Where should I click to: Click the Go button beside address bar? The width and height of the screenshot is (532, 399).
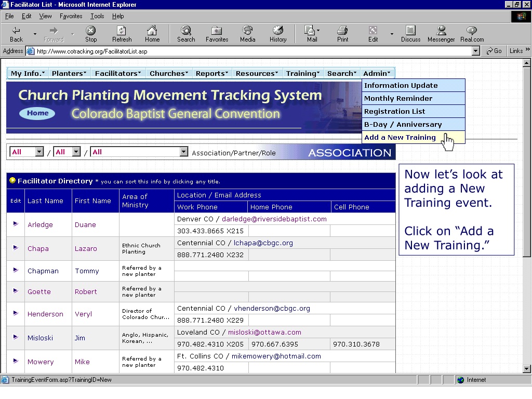click(x=494, y=51)
